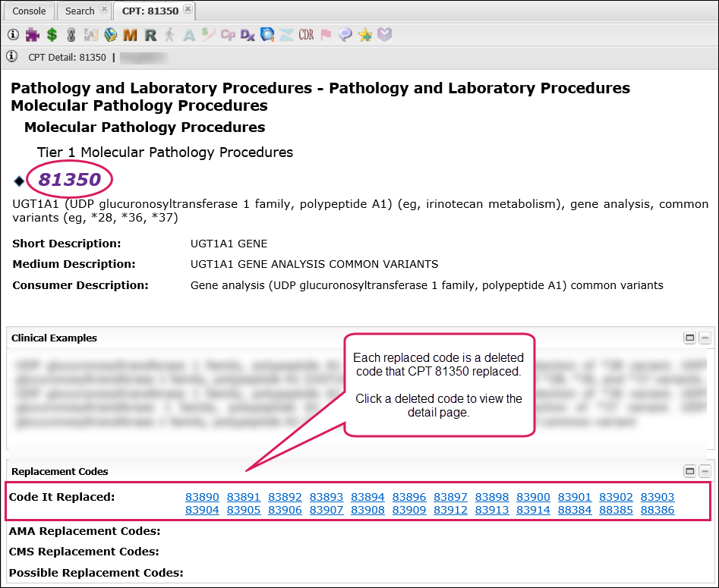Click the red CDR toolbar icon
The width and height of the screenshot is (719, 588).
point(306,34)
